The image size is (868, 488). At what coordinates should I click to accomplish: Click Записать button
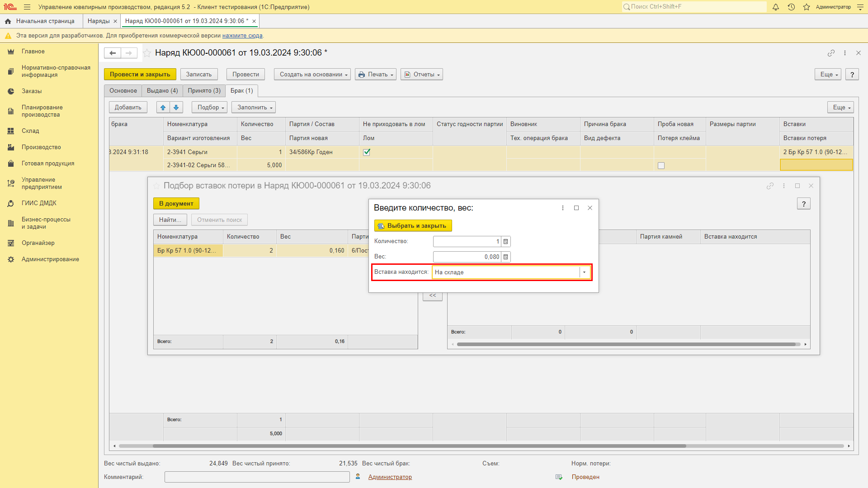199,75
